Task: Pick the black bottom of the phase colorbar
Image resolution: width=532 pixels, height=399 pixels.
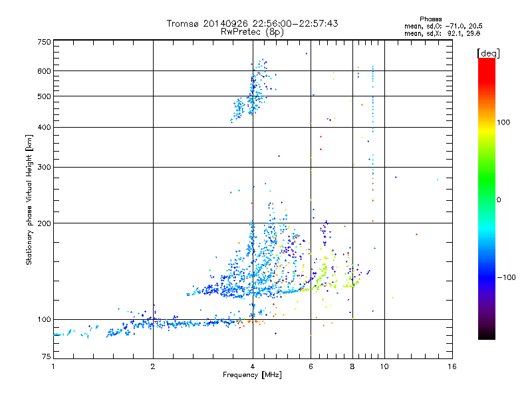Action: [487, 334]
